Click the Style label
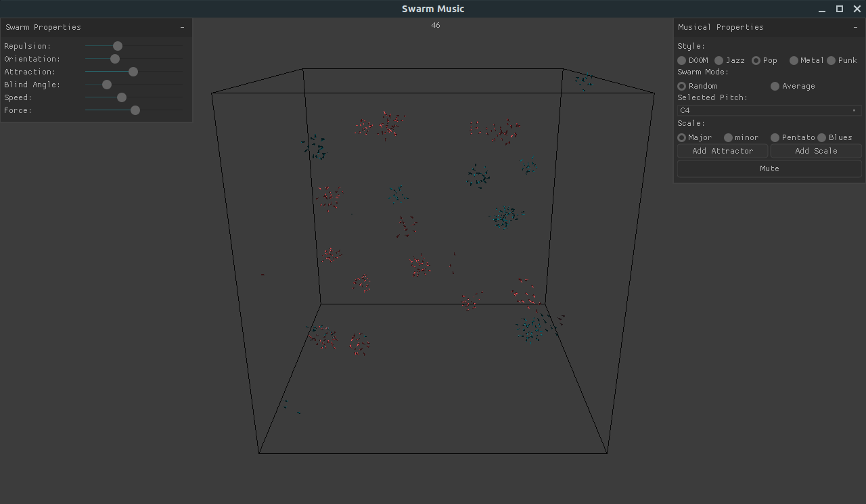 pos(691,46)
